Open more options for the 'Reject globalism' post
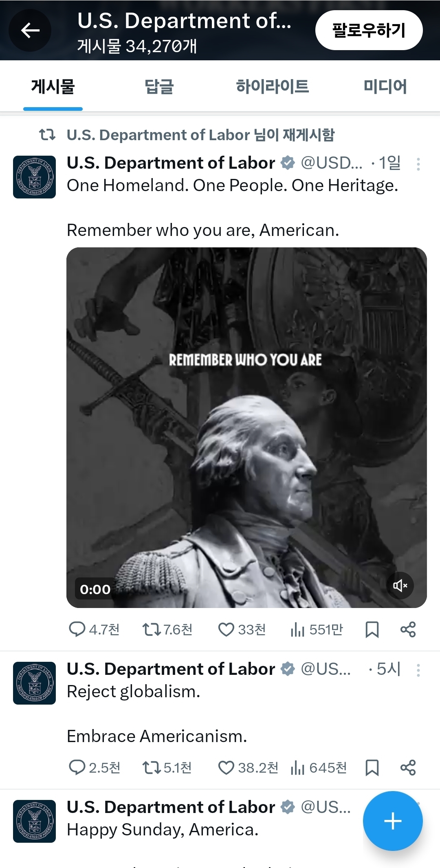Viewport: 440px width, 868px height. pos(418,670)
